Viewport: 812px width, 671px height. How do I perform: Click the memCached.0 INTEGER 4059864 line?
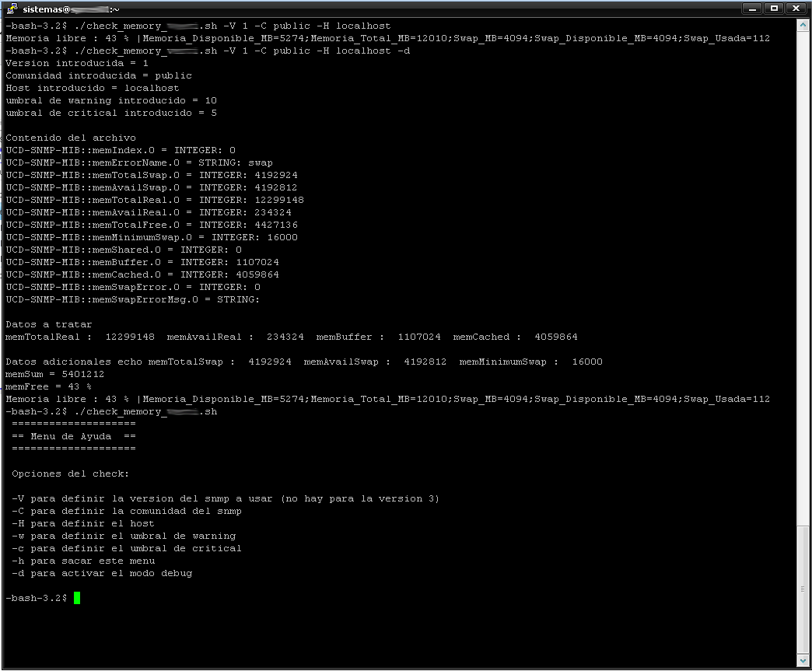click(142, 274)
